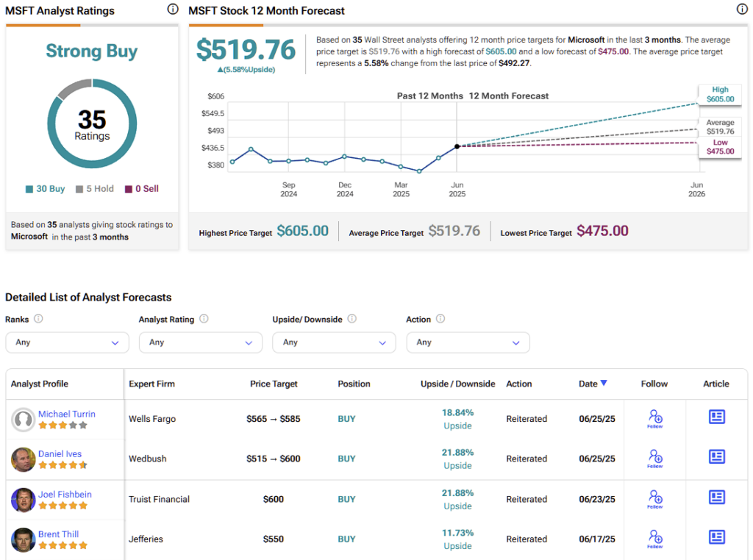Click the Lowest Price Target $475.00 value

click(x=602, y=231)
